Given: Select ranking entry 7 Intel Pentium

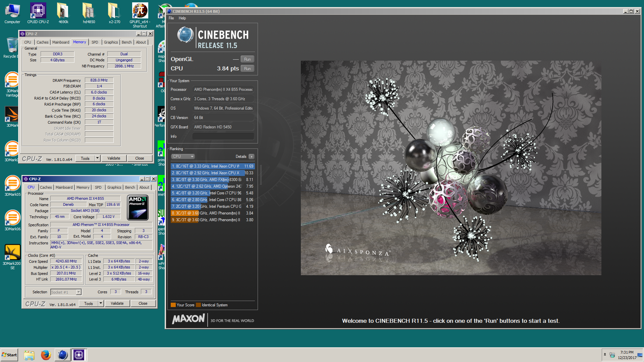Looking at the screenshot, I should (x=213, y=206).
